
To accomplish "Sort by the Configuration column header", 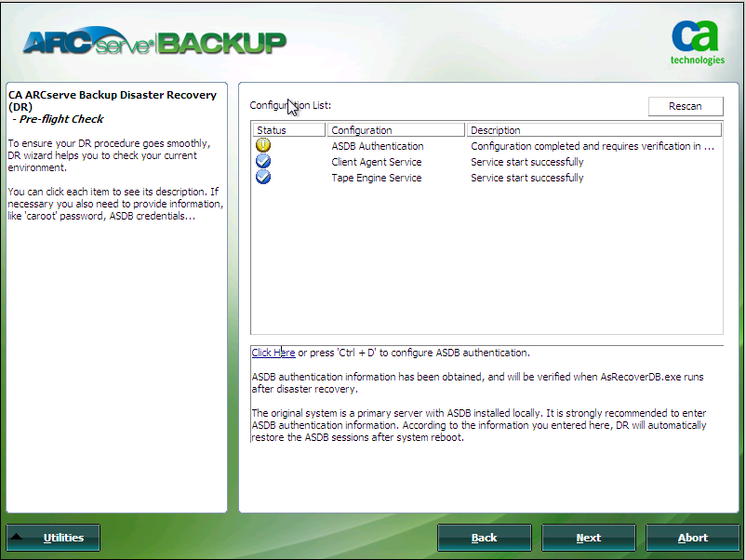I will [396, 130].
